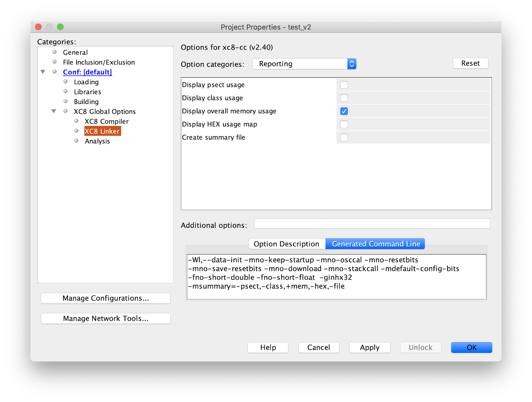Click the Apply button
This screenshot has height=402, width=532.
(x=369, y=348)
